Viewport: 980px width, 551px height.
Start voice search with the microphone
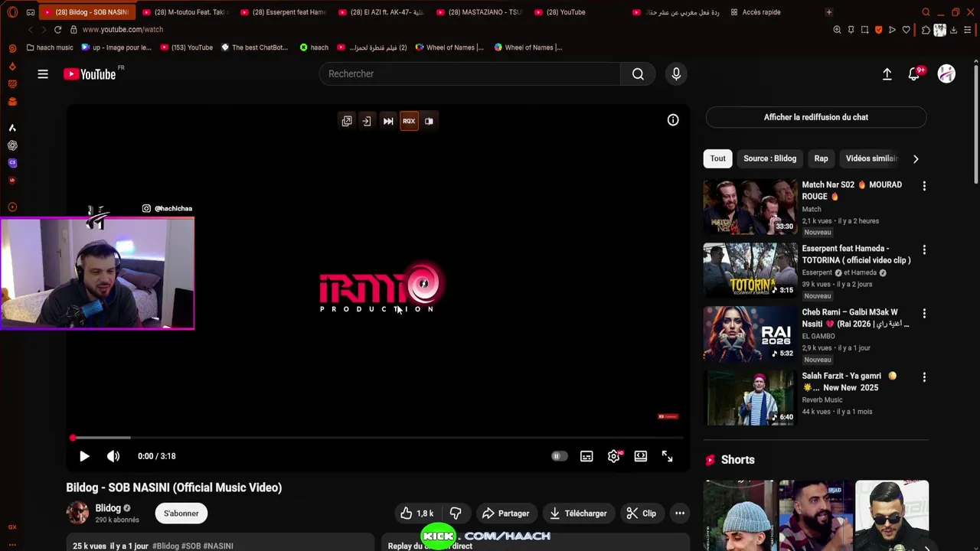676,73
